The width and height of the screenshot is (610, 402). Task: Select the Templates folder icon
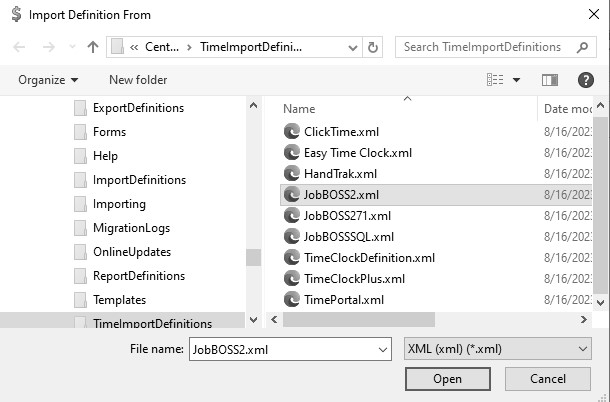pos(80,300)
